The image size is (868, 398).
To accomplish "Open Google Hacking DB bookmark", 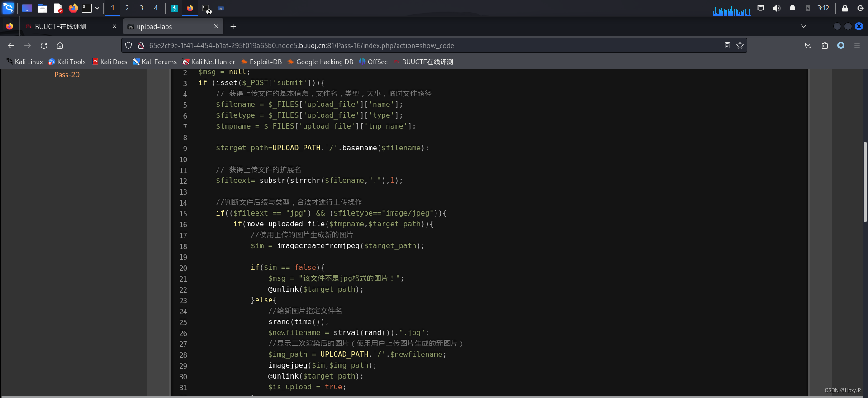I will point(320,62).
